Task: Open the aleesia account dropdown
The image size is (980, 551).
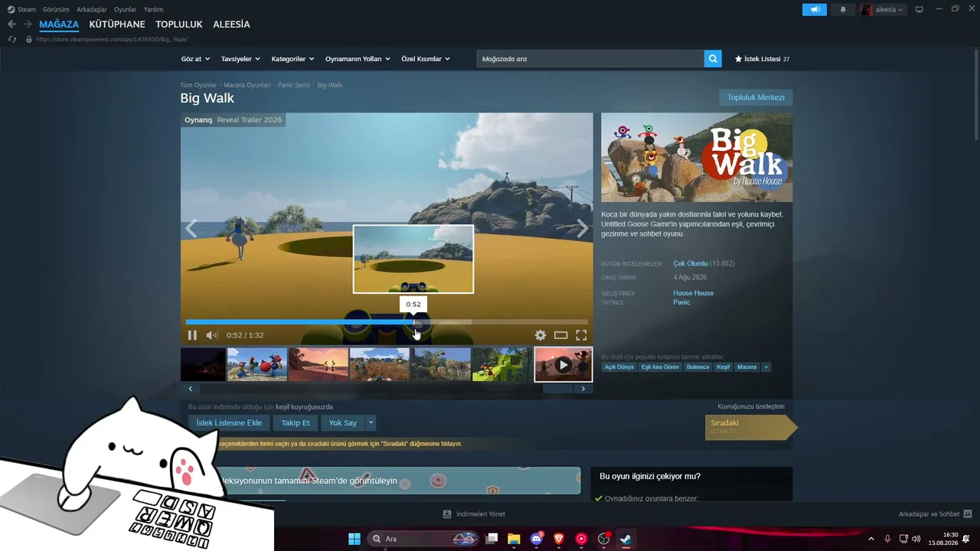Action: coord(883,9)
